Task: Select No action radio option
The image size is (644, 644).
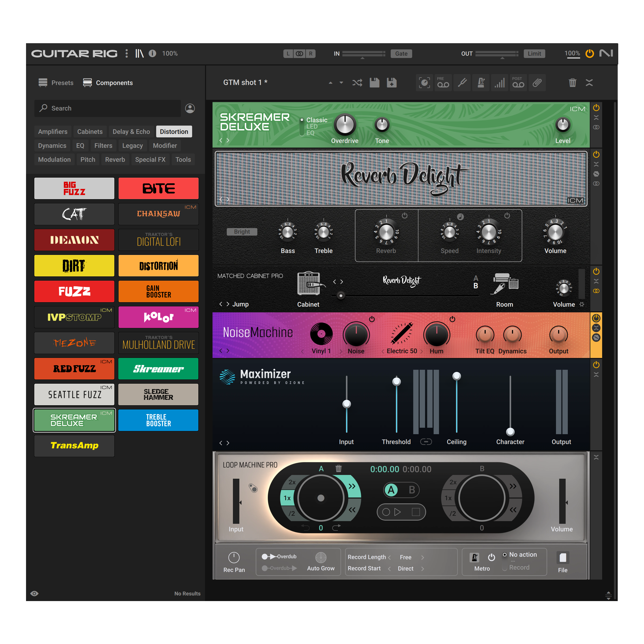Action: pyautogui.click(x=505, y=555)
